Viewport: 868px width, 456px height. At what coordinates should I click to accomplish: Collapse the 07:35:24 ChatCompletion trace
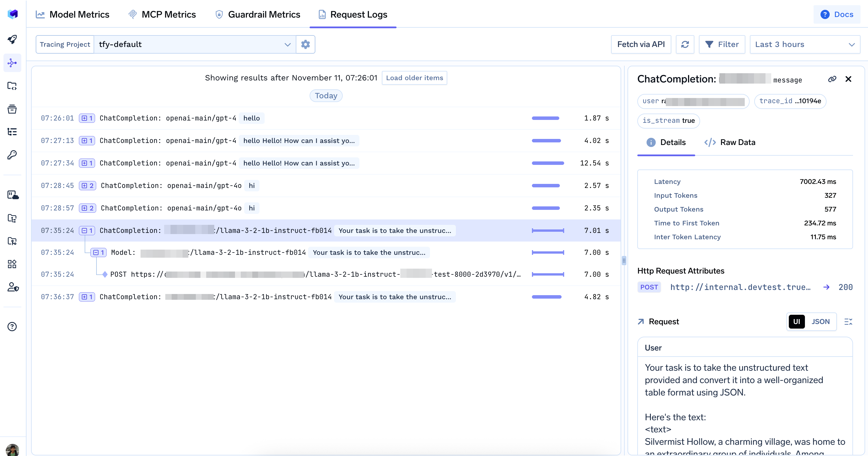tap(87, 231)
